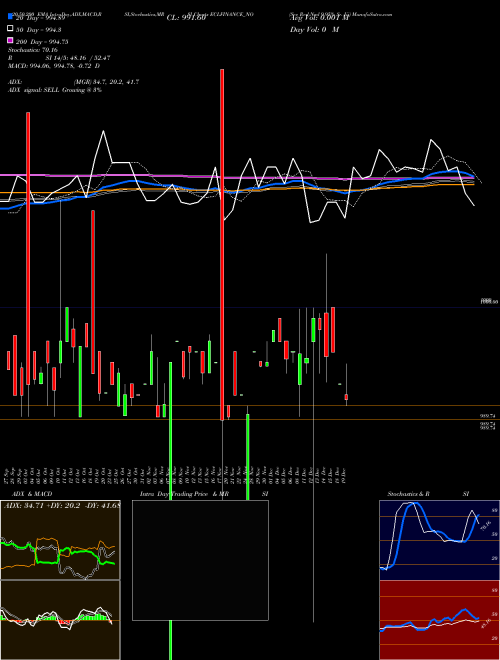Open the red RSI chart panel
This screenshot has width=500, height=660.
click(x=439, y=620)
